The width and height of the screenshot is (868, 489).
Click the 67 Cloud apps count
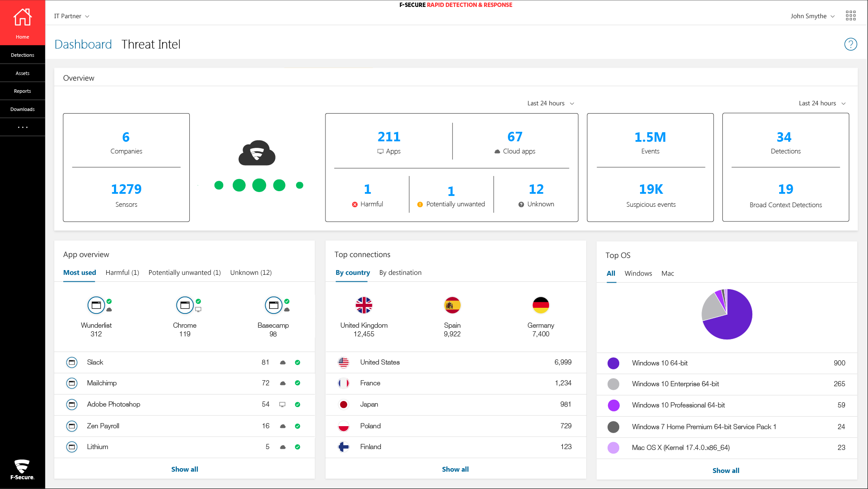(x=515, y=137)
